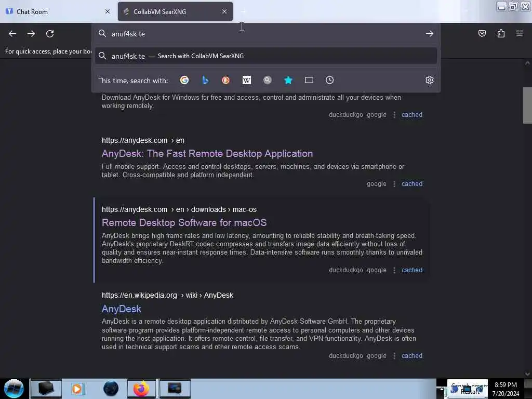Viewport: 532px width, 399px height.
Task: Click the scrollbar up arrow
Action: (527, 63)
